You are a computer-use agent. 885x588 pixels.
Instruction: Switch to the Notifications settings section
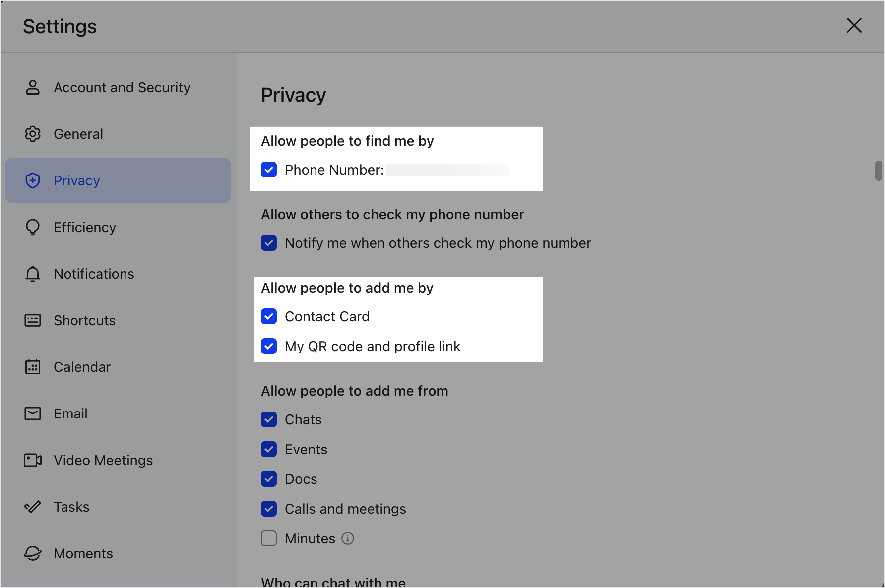click(93, 274)
